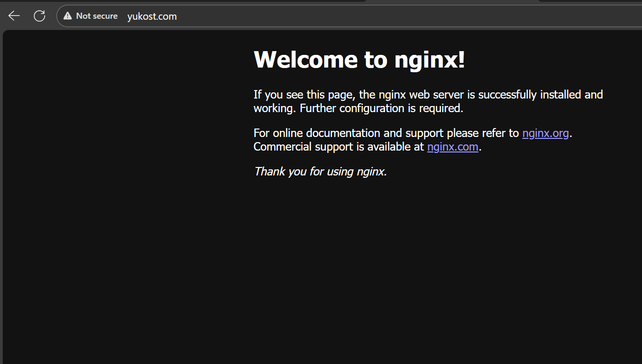Click 'nginx!' in the page heading

click(x=429, y=60)
